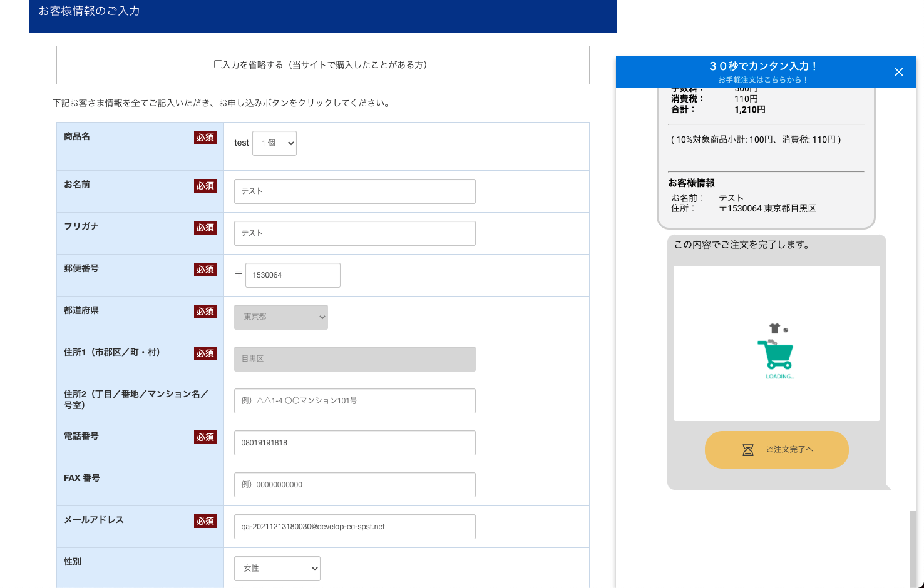Click the hourglass icon on ご注文完了へ button

click(x=747, y=450)
